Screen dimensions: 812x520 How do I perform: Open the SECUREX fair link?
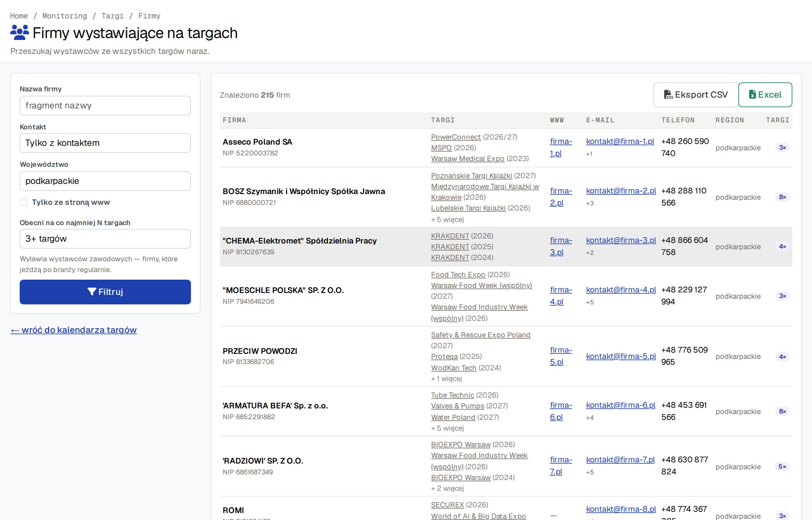(x=447, y=505)
